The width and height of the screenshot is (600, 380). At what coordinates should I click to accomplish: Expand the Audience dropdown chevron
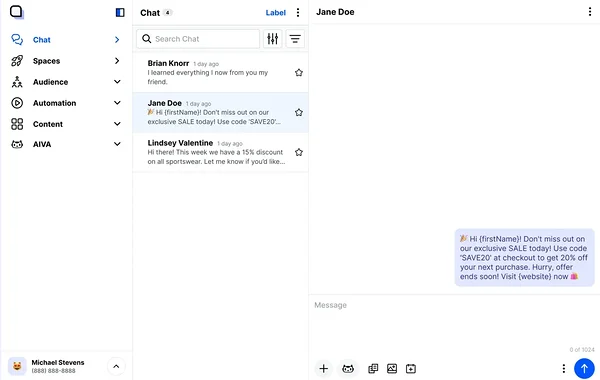(117, 82)
